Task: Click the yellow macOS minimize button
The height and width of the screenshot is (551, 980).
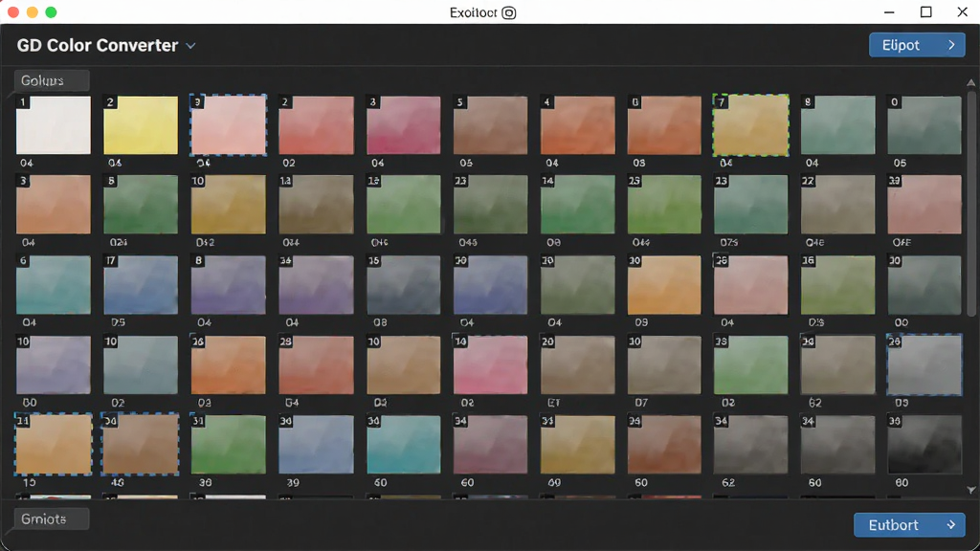Action: coord(33,11)
